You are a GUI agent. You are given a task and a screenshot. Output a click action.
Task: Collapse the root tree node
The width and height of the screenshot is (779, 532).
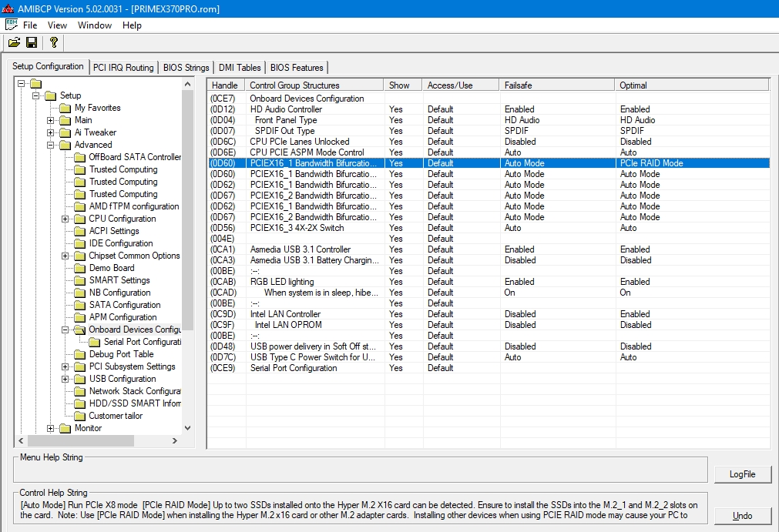(22, 83)
